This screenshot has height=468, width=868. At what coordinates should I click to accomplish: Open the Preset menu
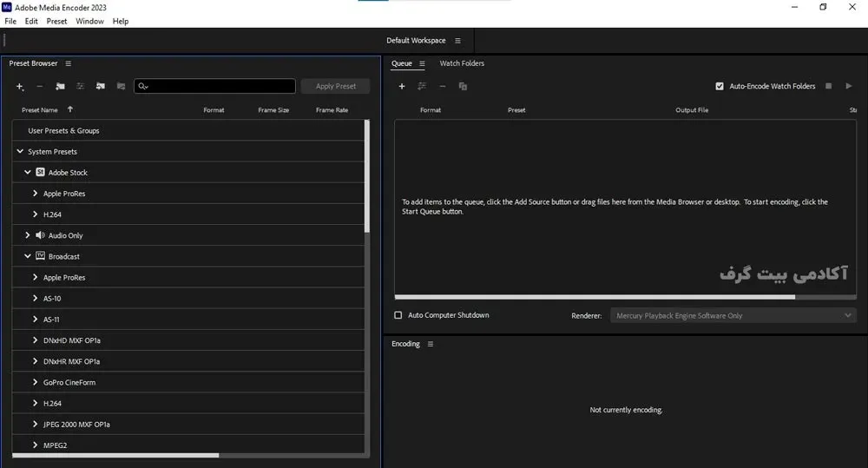[x=56, y=21]
